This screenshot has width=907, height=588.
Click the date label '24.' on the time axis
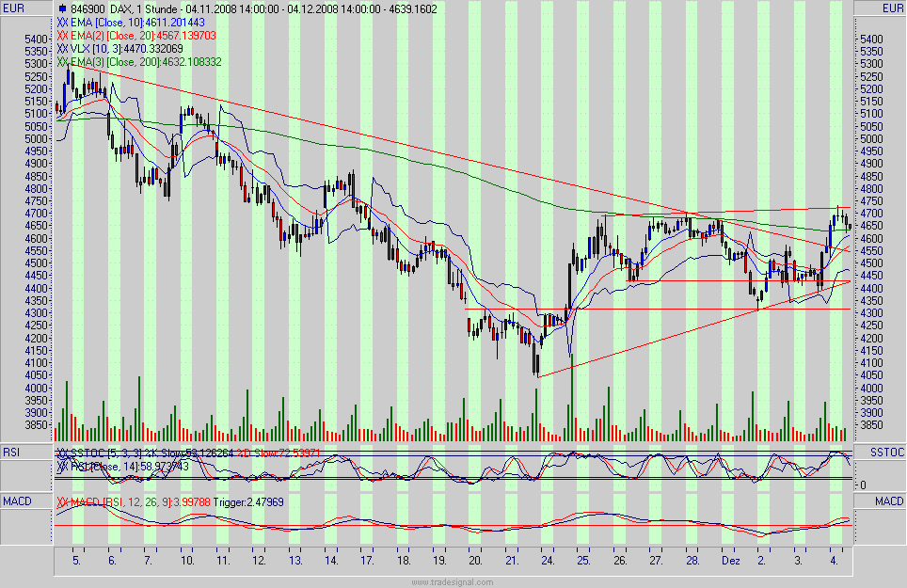[548, 561]
